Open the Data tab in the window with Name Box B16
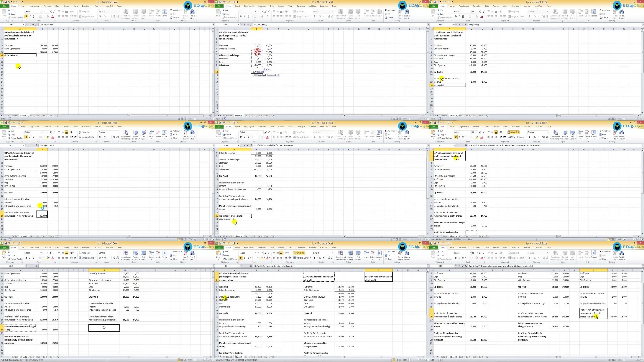The image size is (644, 362). (57, 127)
